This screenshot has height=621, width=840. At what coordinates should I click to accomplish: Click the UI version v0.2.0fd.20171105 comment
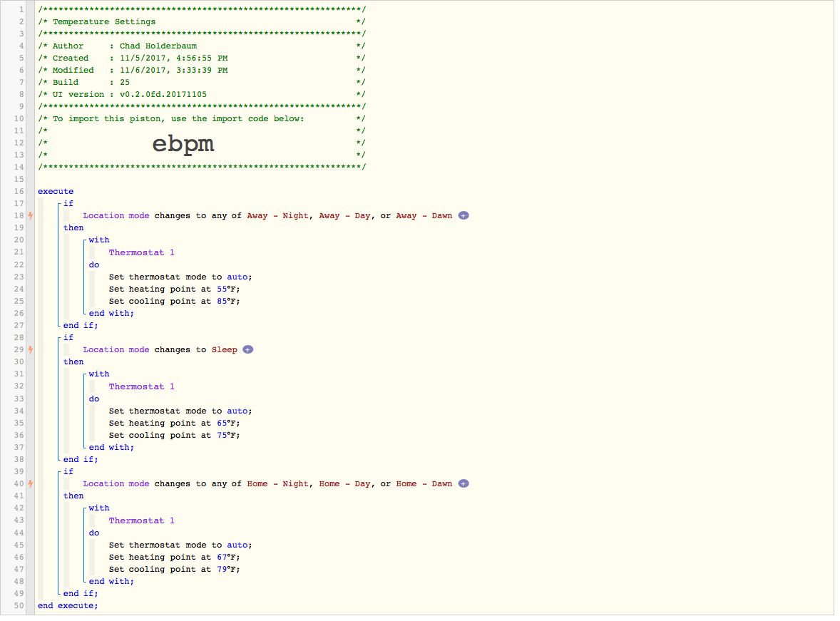[163, 94]
